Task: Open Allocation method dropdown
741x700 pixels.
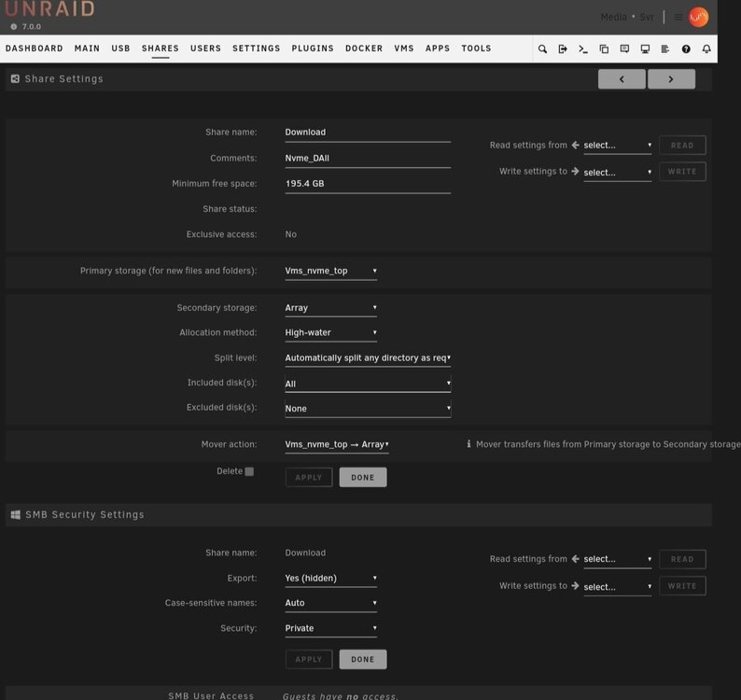Action: [330, 333]
